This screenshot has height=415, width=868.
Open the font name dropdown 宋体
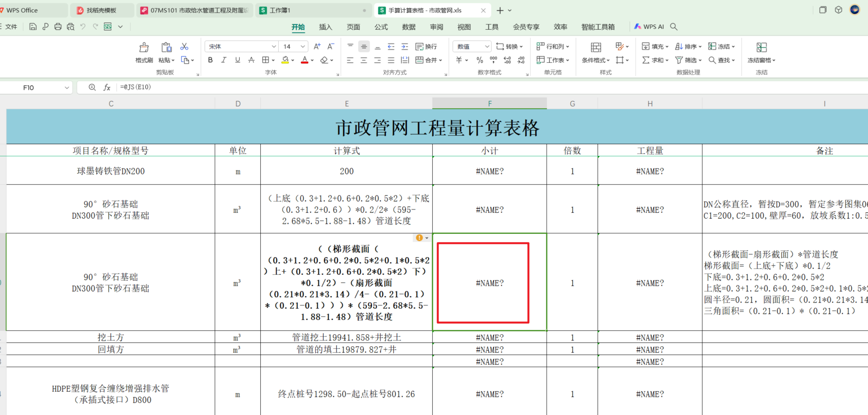tap(274, 46)
